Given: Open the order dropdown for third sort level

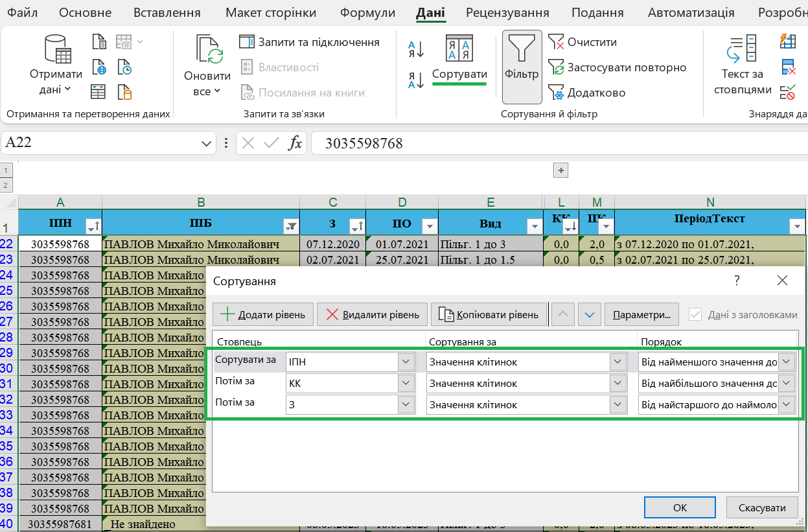Looking at the screenshot, I should [x=787, y=405].
